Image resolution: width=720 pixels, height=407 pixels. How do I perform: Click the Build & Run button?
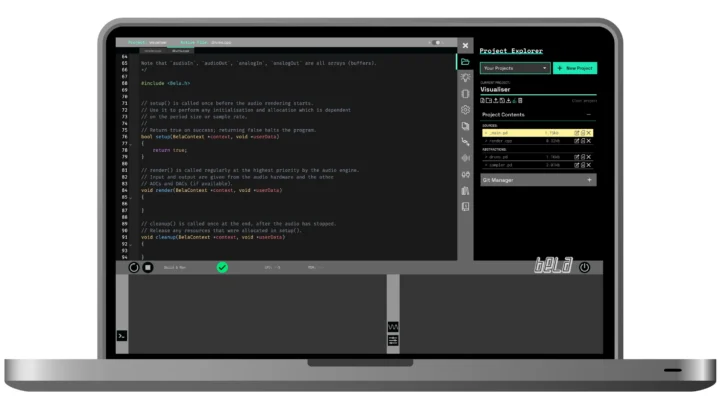[x=135, y=267]
